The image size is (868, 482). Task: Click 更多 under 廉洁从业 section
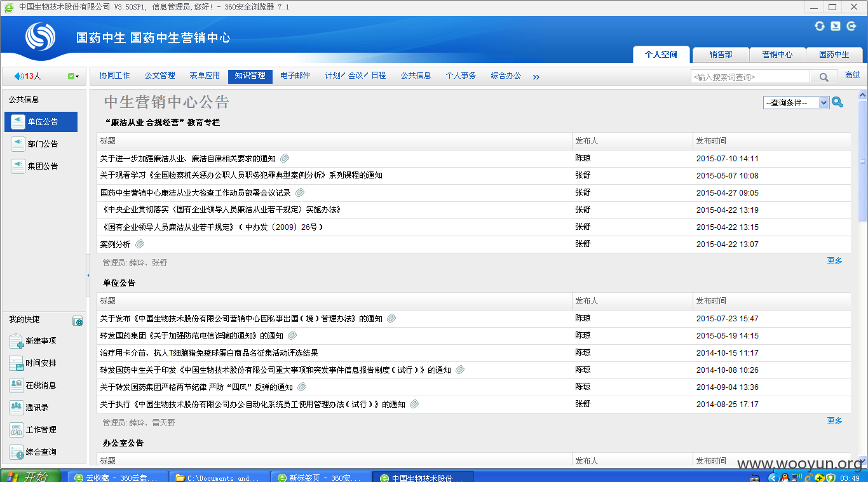(834, 261)
